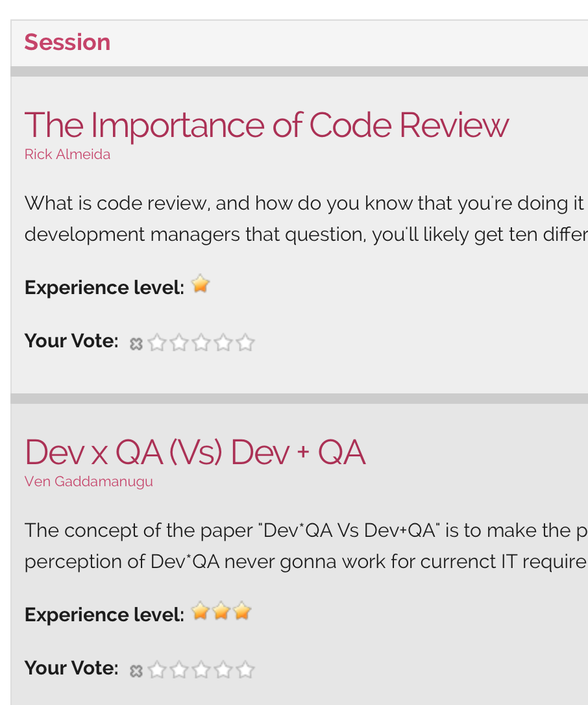Rate Code Review session three stars
The image size is (588, 705).
[x=201, y=342]
